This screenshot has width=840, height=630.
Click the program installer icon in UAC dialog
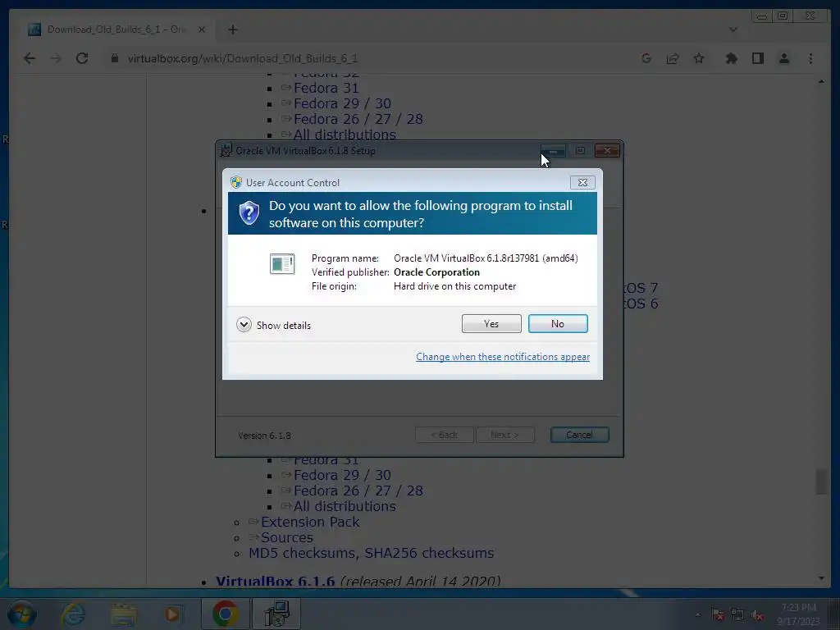282,263
